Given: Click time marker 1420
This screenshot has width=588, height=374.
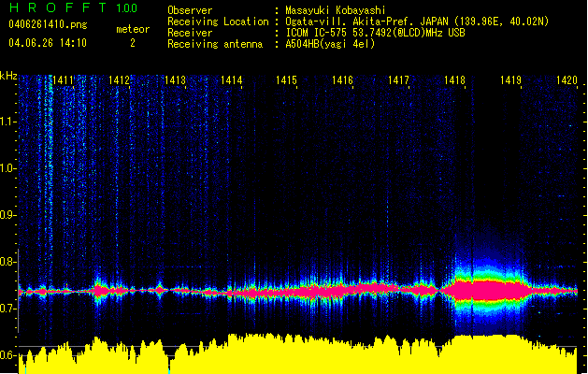Looking at the screenshot, I should tap(566, 80).
